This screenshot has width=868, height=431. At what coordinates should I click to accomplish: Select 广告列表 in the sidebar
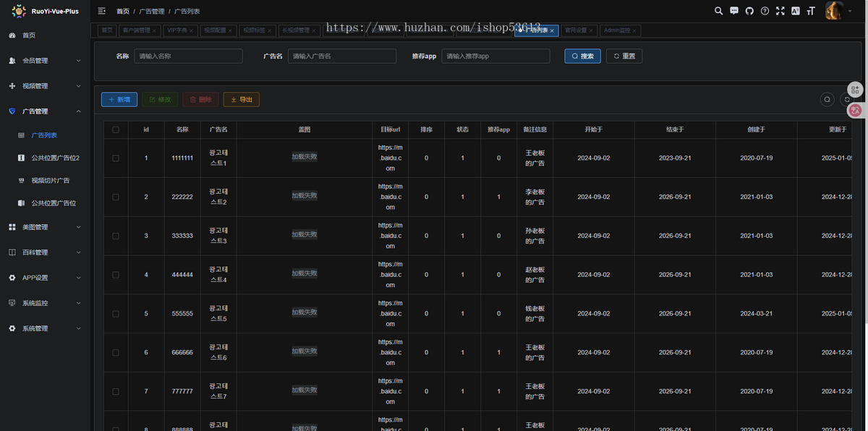pos(45,135)
